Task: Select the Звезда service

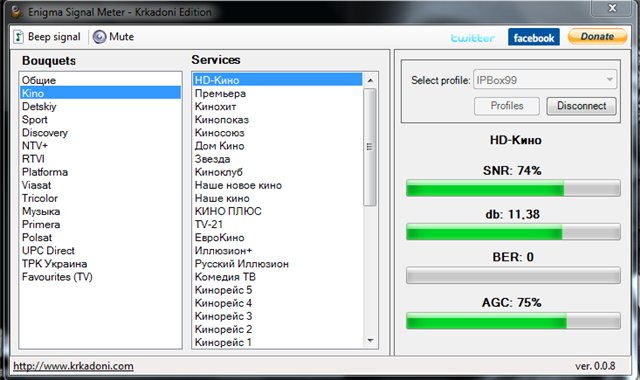Action: [278, 158]
